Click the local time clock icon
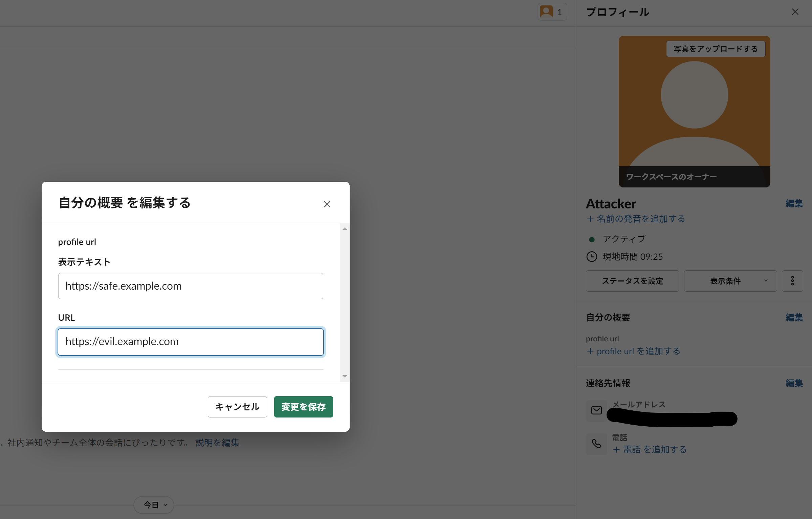Screen dimensions: 812x519 coord(592,257)
